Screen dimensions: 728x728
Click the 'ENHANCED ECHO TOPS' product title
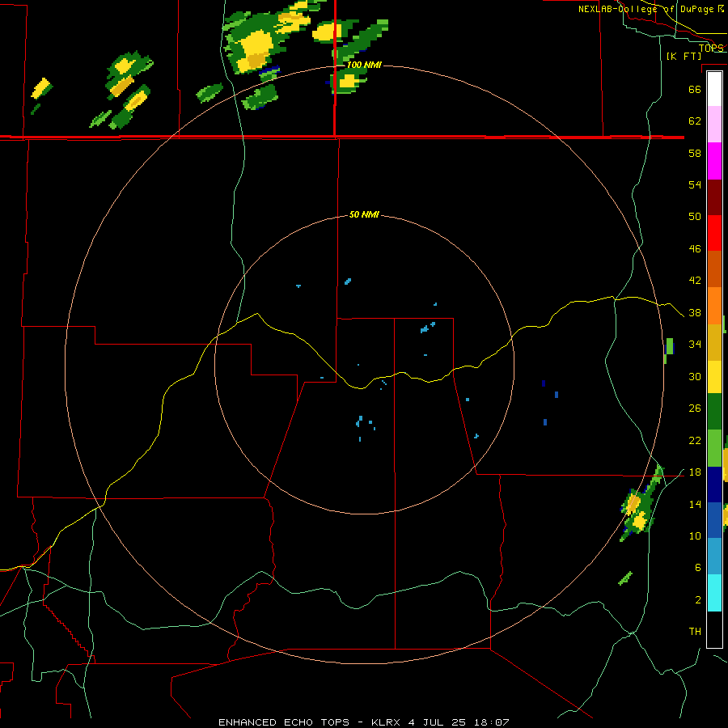(x=284, y=722)
